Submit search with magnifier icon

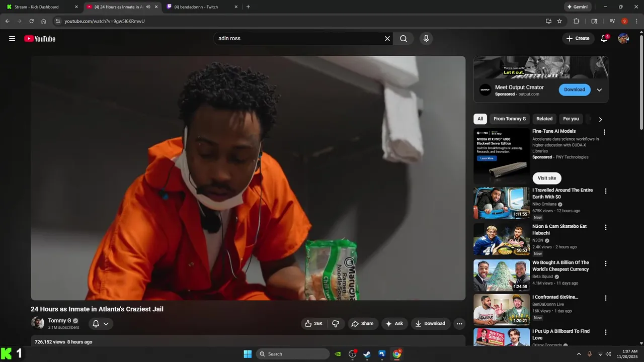pos(404,39)
